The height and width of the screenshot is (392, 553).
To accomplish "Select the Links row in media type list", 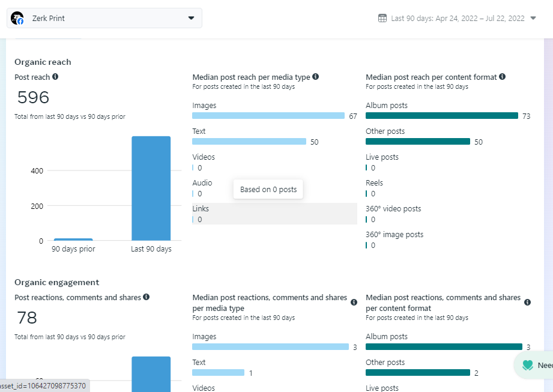I will tap(274, 214).
